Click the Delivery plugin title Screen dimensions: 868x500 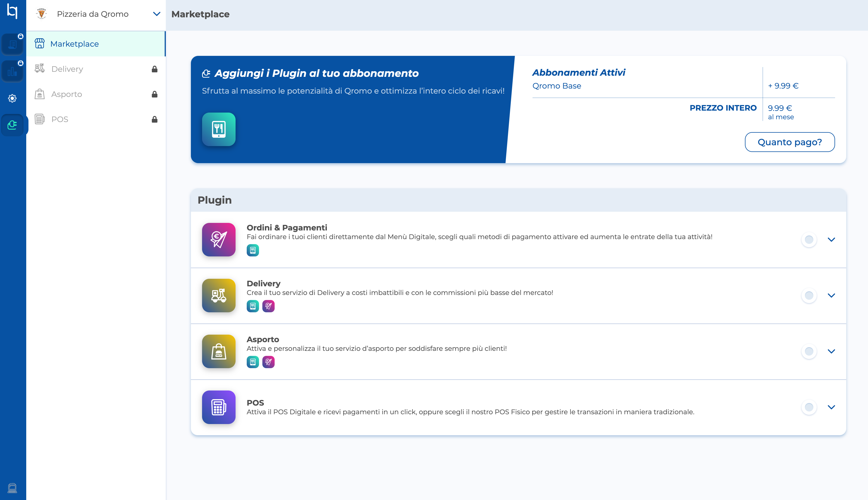pos(263,284)
